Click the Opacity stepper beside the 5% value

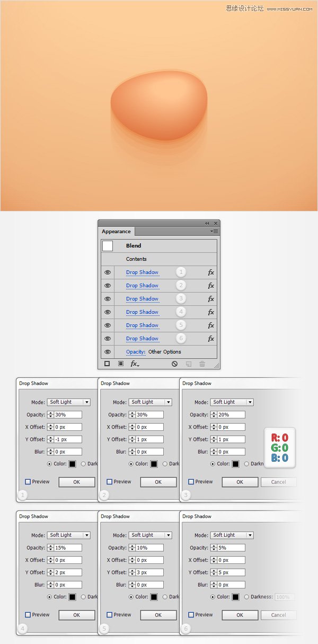pyautogui.click(x=214, y=548)
